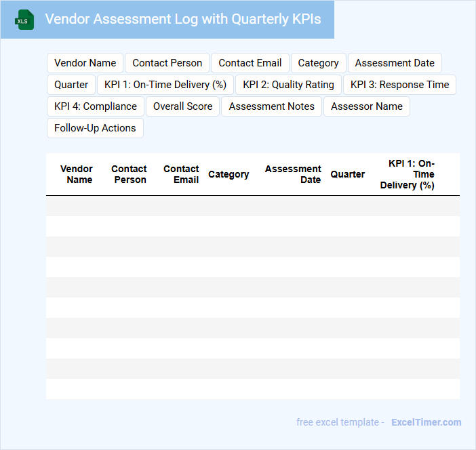Select KPI 1: On-Time Delivery (%) tag
The image size is (476, 450).
point(165,85)
